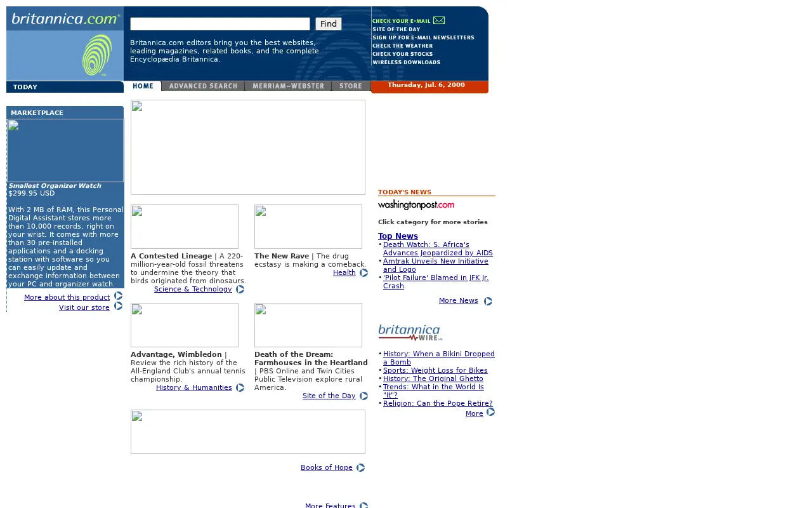Viewport: 812px width, 508px height.
Task: Click arrow icon next to Health
Action: click(363, 273)
